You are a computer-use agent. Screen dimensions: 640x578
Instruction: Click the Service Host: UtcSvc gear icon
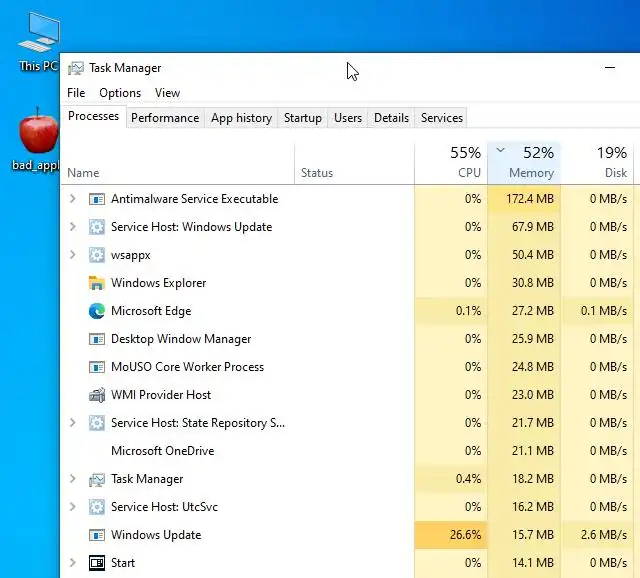coord(97,507)
